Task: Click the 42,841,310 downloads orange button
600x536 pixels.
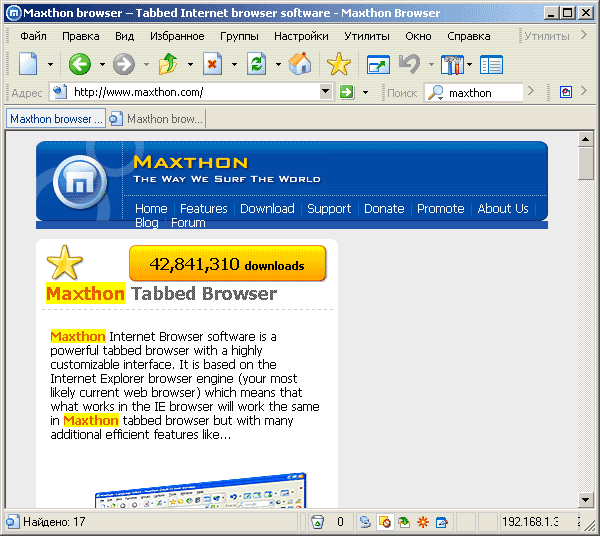Action: pos(228,263)
